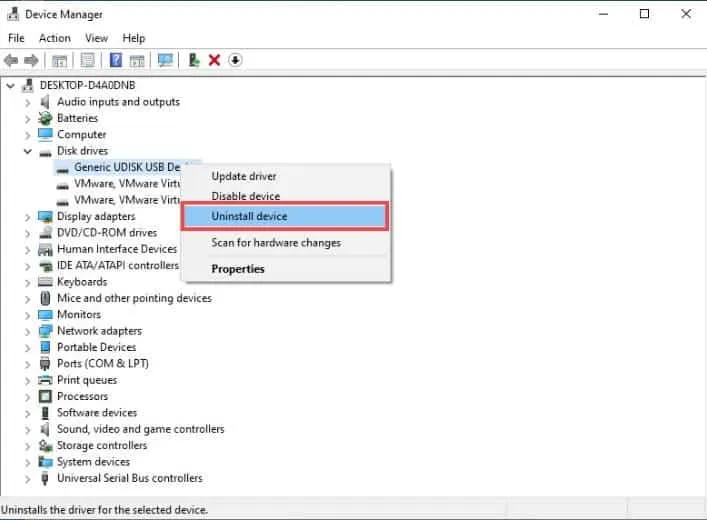This screenshot has width=707, height=520.
Task: Click the System devices folder icon
Action: (45, 462)
